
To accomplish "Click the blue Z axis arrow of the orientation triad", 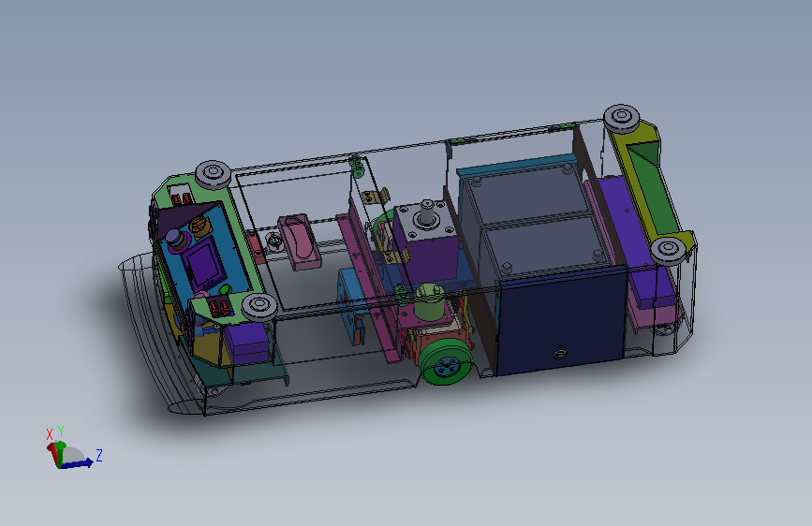I will pyautogui.click(x=78, y=464).
